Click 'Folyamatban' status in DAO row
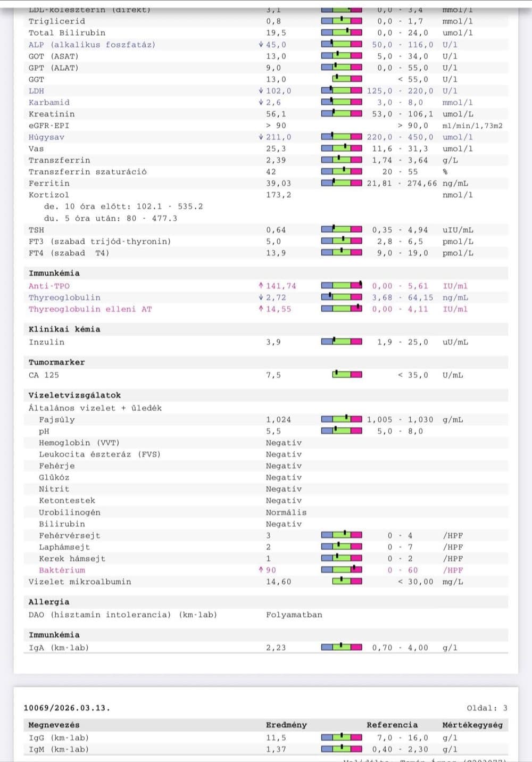The image size is (532, 762). [x=294, y=615]
